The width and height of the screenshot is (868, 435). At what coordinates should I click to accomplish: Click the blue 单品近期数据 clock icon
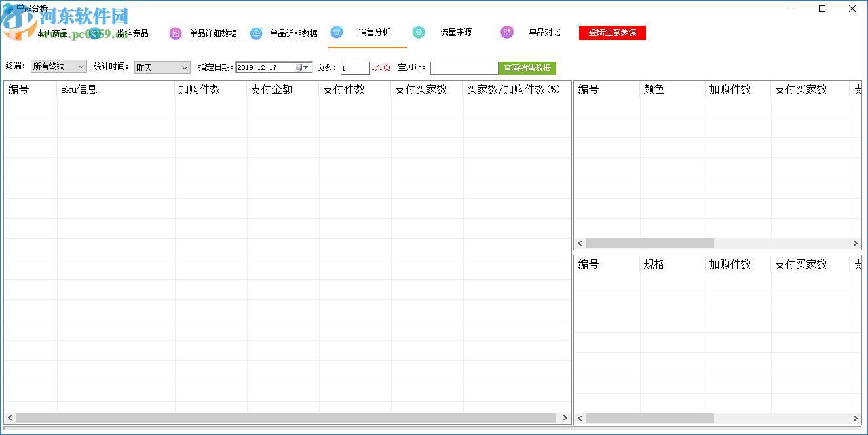[x=256, y=33]
